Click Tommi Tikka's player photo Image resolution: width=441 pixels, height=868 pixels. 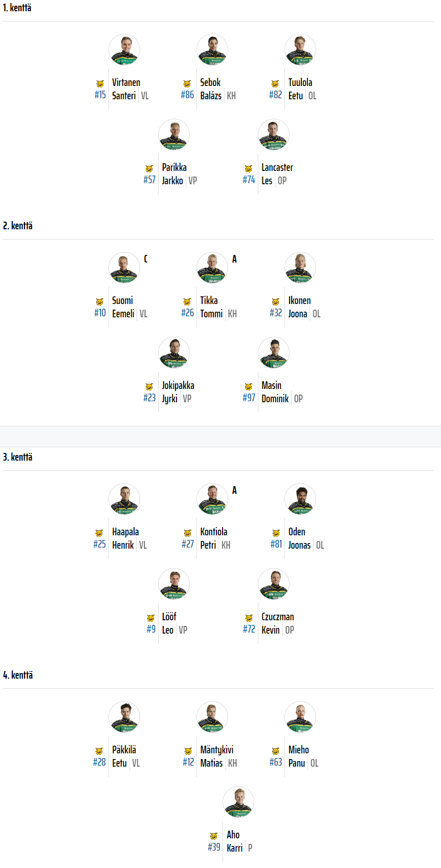coord(212,268)
